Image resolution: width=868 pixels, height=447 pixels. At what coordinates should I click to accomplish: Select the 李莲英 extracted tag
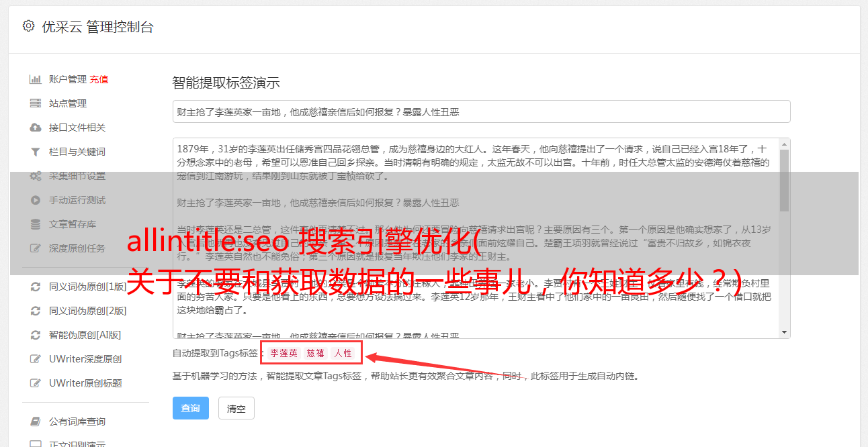click(x=284, y=353)
